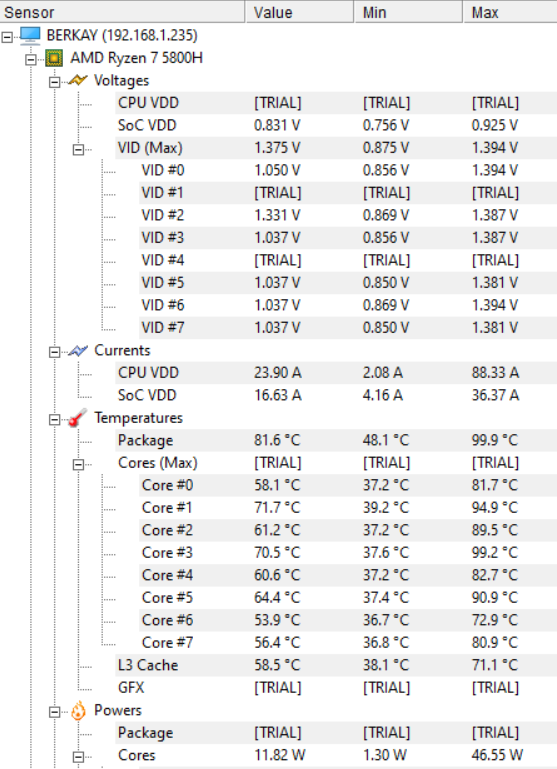Collapse the Currents group
The height and width of the screenshot is (769, 557).
54,352
